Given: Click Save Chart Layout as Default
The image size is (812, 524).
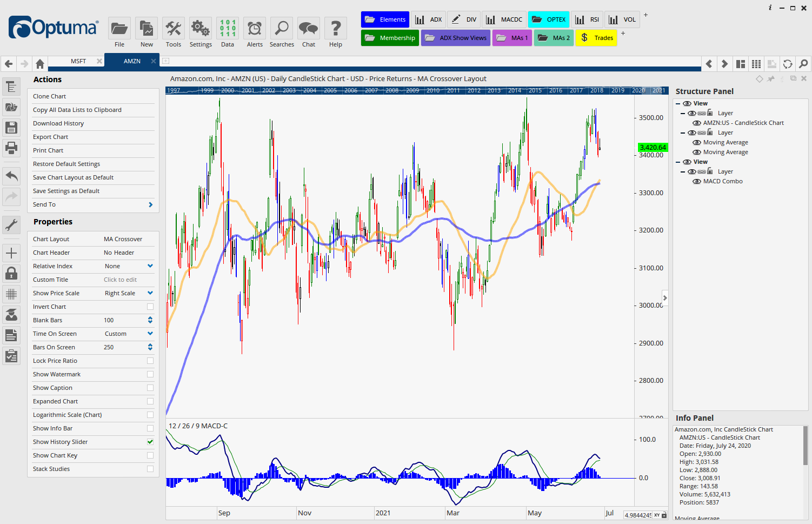Looking at the screenshot, I should (73, 177).
